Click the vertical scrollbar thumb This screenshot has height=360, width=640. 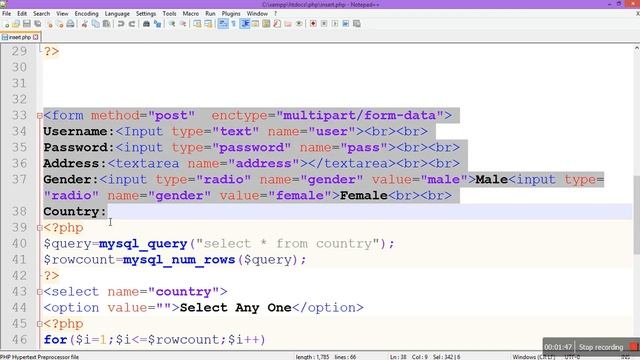click(636, 215)
